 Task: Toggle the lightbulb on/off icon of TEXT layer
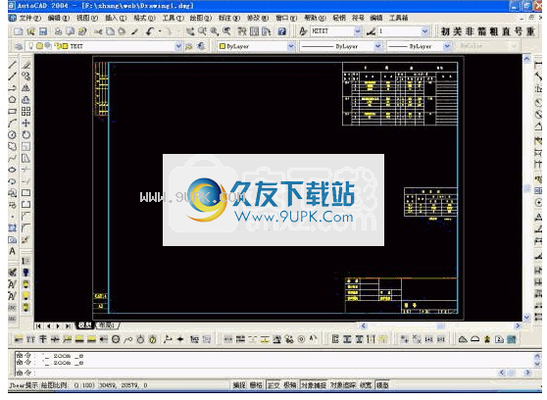[31, 46]
